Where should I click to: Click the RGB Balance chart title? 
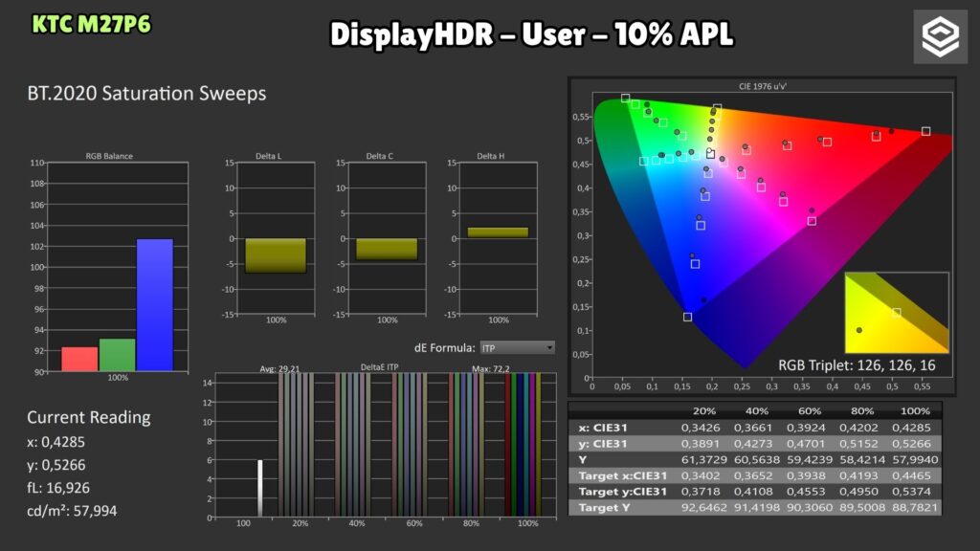point(109,156)
